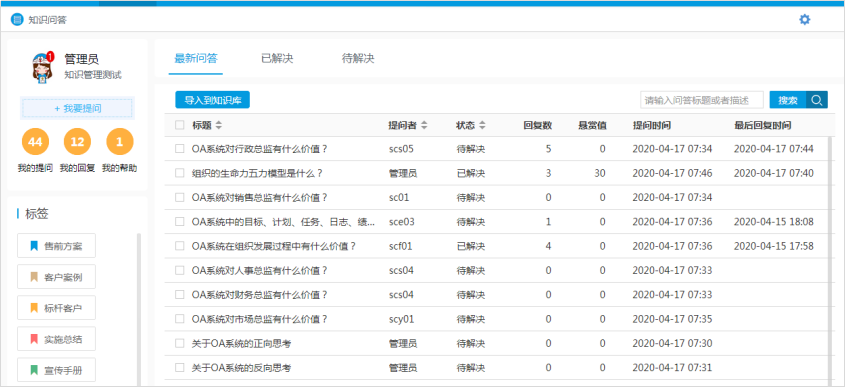Select the orange bookmark tag 标杆客户

coord(56,308)
